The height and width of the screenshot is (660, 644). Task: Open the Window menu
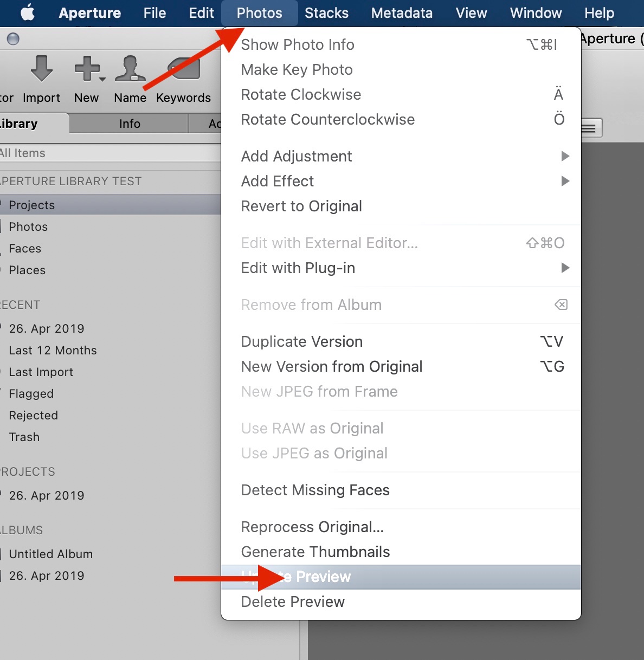point(536,13)
